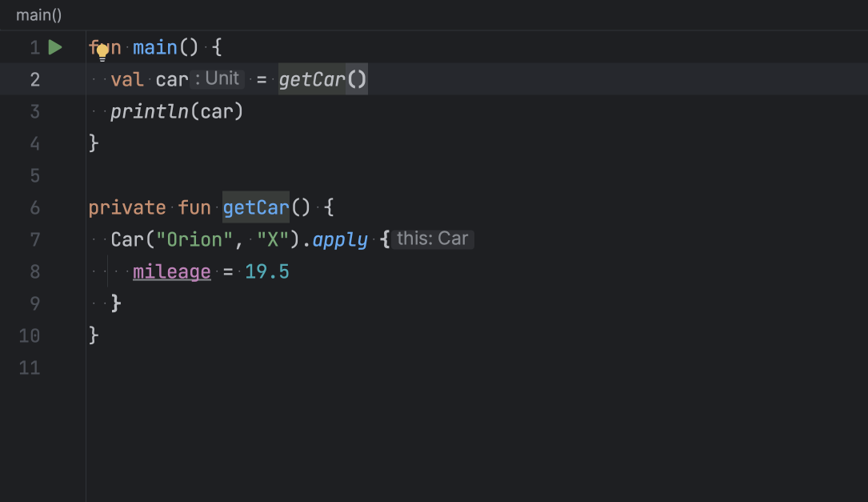Screen dimensions: 868x502
Task: Click the getCar() call on line 2
Action: point(312,79)
